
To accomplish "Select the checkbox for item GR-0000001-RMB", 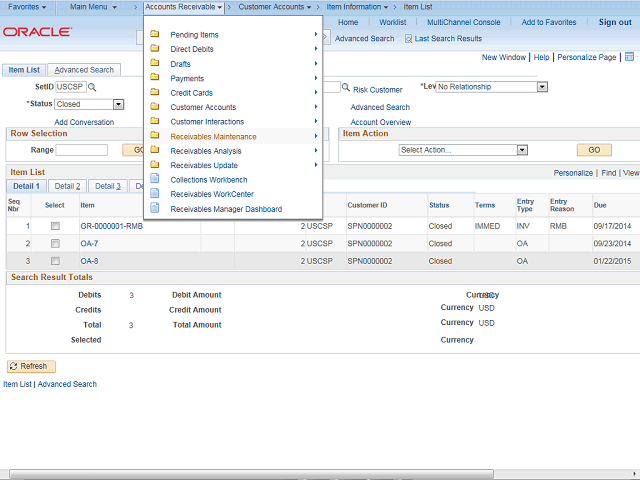I will [x=54, y=226].
